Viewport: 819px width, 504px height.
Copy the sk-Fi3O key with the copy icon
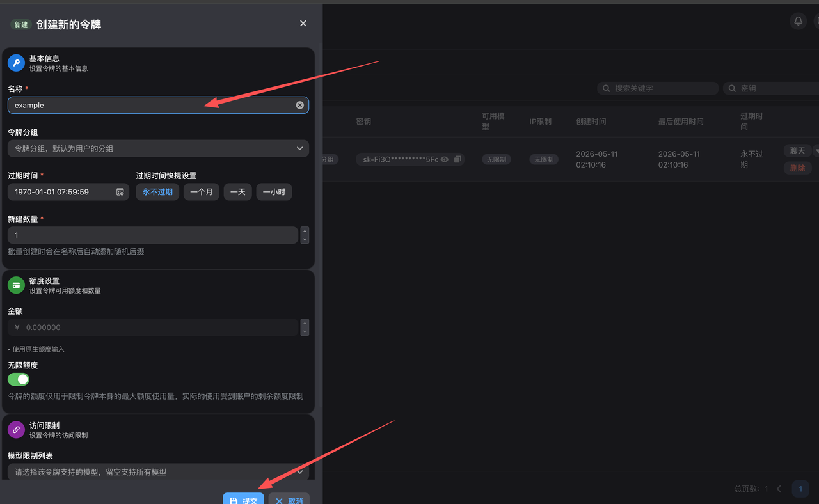[457, 159]
